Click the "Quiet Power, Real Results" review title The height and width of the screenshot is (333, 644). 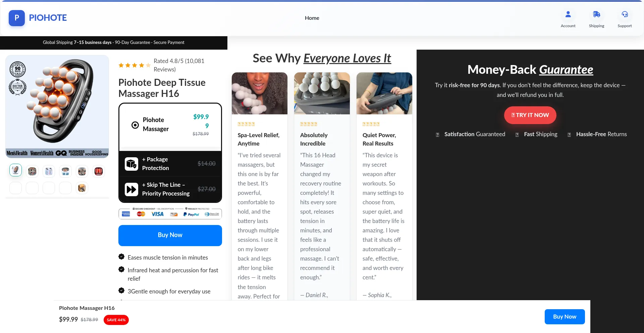(379, 139)
